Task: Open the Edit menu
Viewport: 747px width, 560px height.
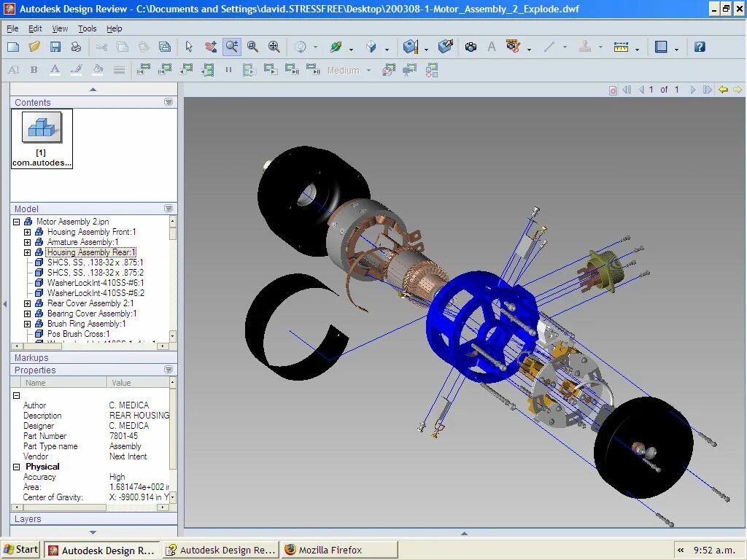Action: (35, 28)
